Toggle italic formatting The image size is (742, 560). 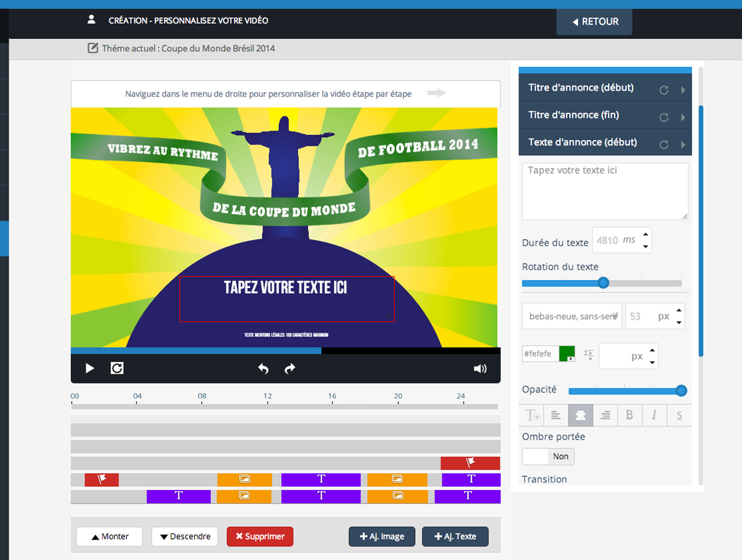(654, 415)
